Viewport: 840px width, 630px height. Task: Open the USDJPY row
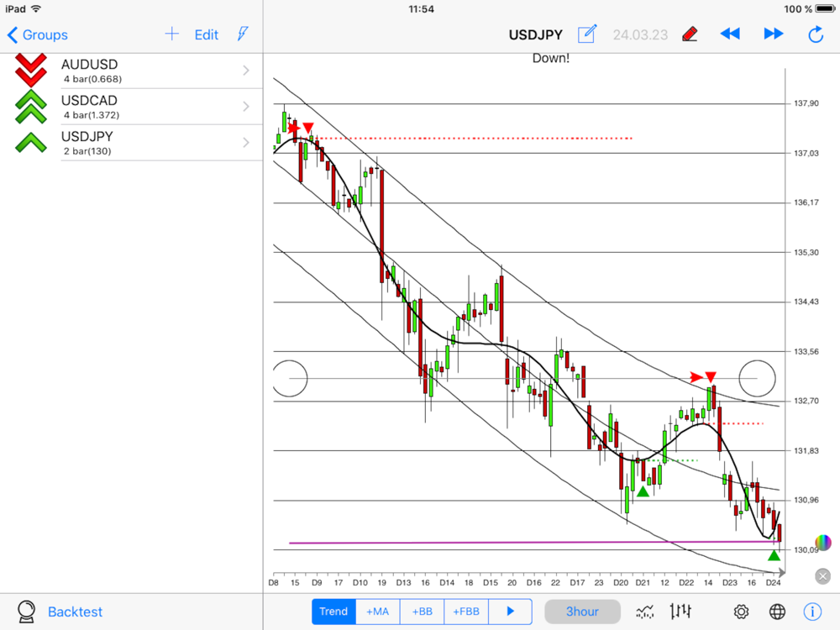(x=131, y=143)
